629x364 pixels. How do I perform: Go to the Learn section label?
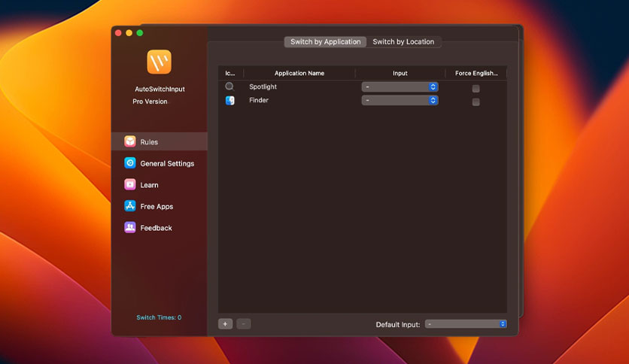149,185
